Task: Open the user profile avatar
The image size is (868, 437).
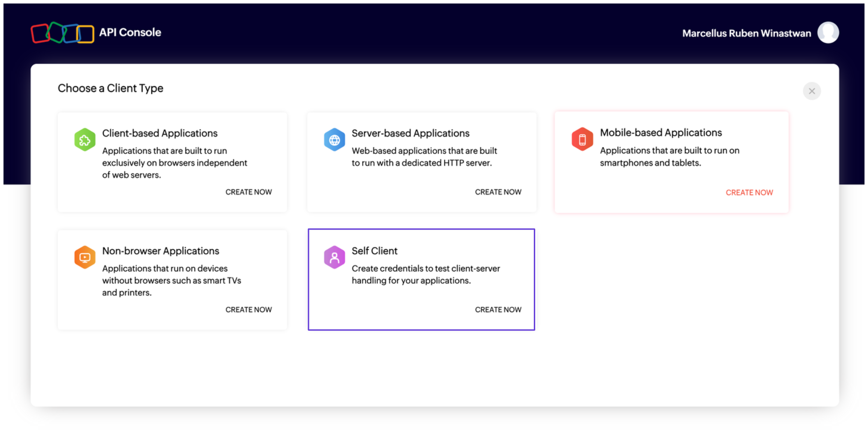Action: click(828, 33)
